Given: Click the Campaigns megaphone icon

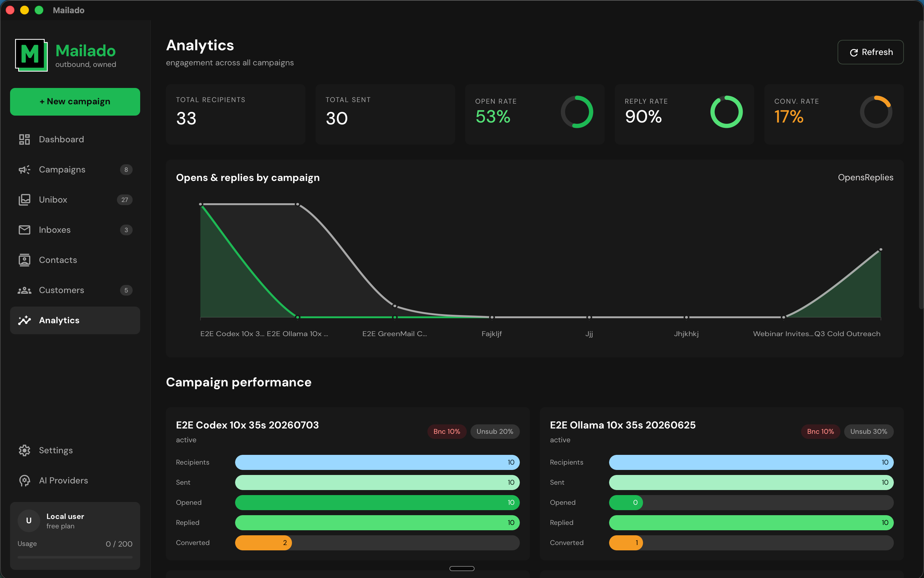Looking at the screenshot, I should [x=25, y=170].
